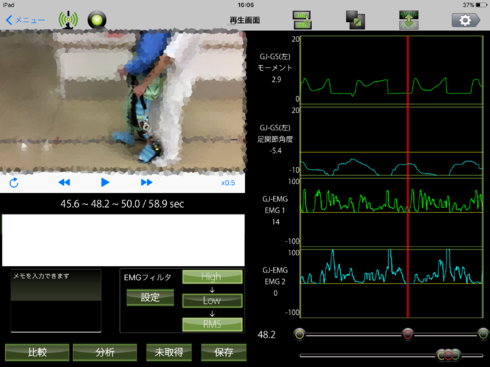
Task: Select the range start slider knob
Action: [300, 334]
